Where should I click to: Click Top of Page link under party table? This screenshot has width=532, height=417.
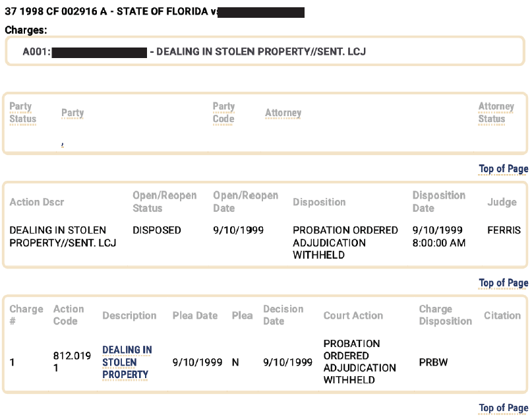tap(503, 169)
